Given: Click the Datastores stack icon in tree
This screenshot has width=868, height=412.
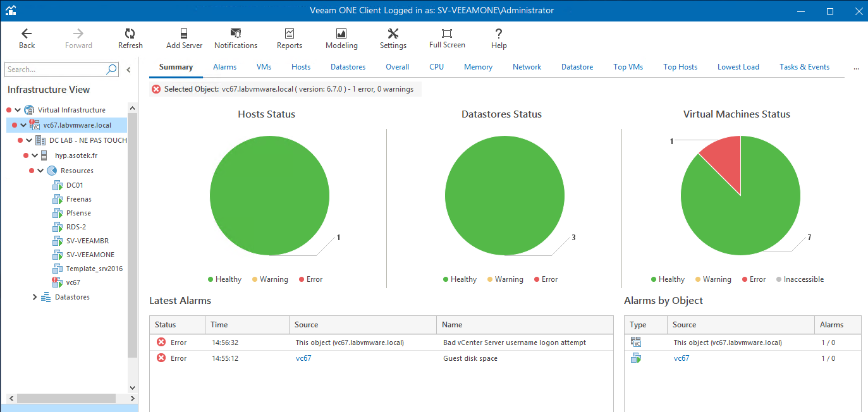Looking at the screenshot, I should 46,297.
